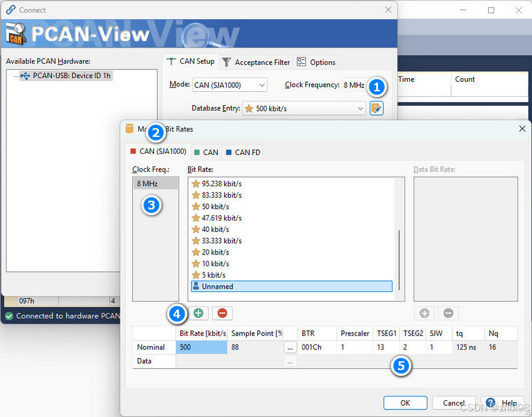Click the user icon beside Unnamed entry

196,286
